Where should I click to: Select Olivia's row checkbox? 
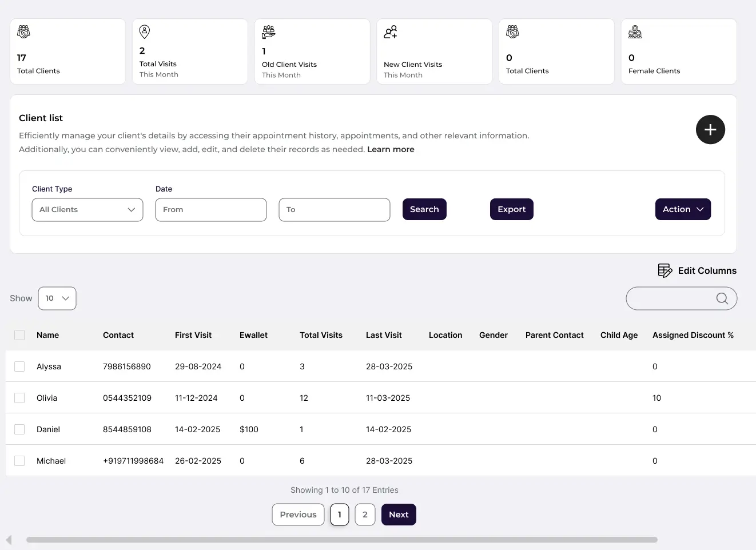[x=19, y=398]
